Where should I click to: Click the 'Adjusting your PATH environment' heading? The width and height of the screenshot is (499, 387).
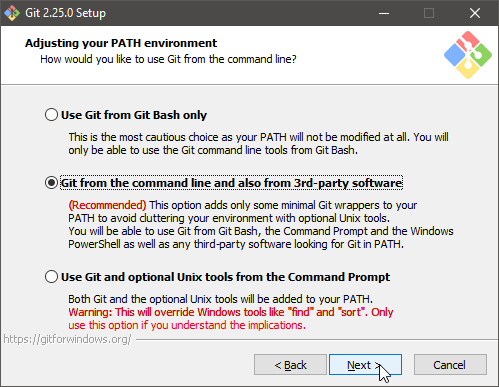(x=121, y=43)
